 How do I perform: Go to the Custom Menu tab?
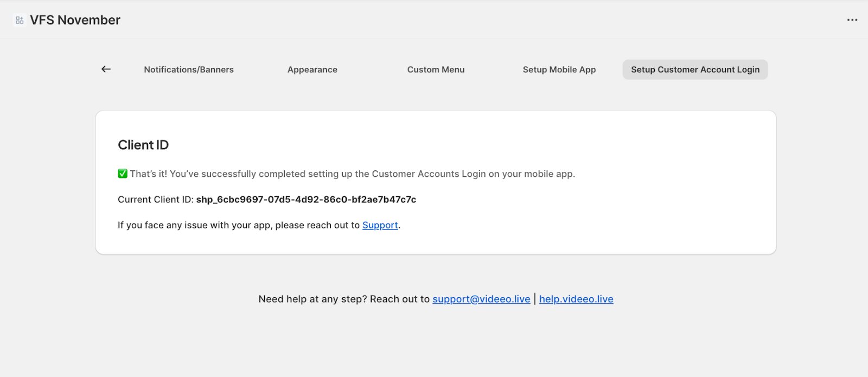coord(436,69)
